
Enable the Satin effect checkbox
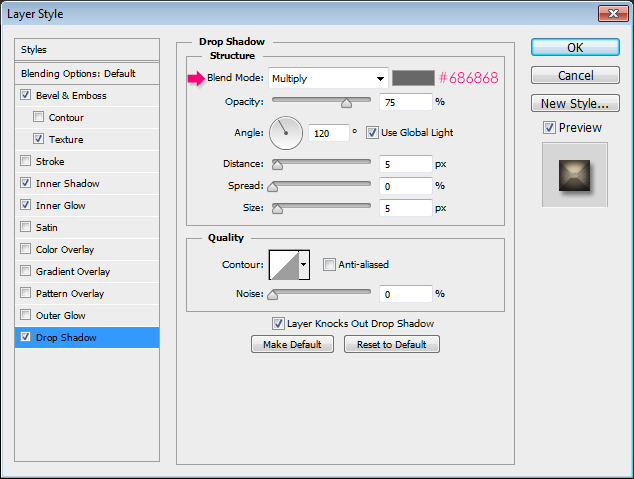click(25, 226)
